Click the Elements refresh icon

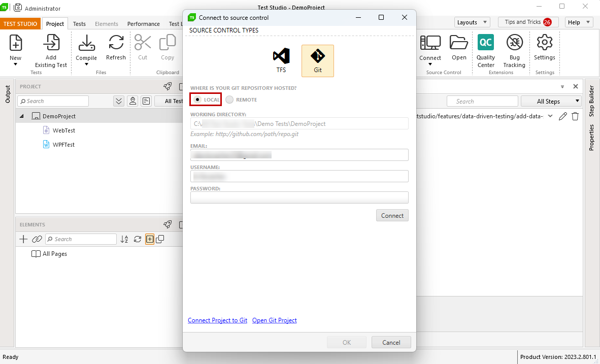pos(138,239)
